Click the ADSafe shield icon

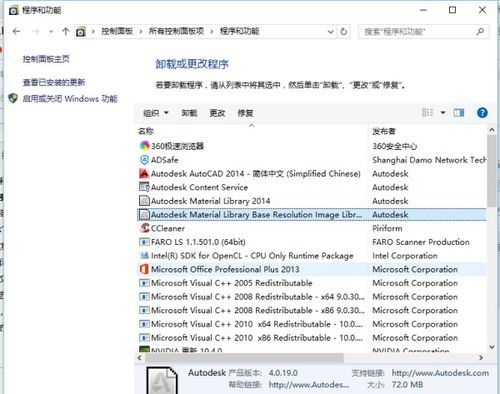[x=144, y=160]
